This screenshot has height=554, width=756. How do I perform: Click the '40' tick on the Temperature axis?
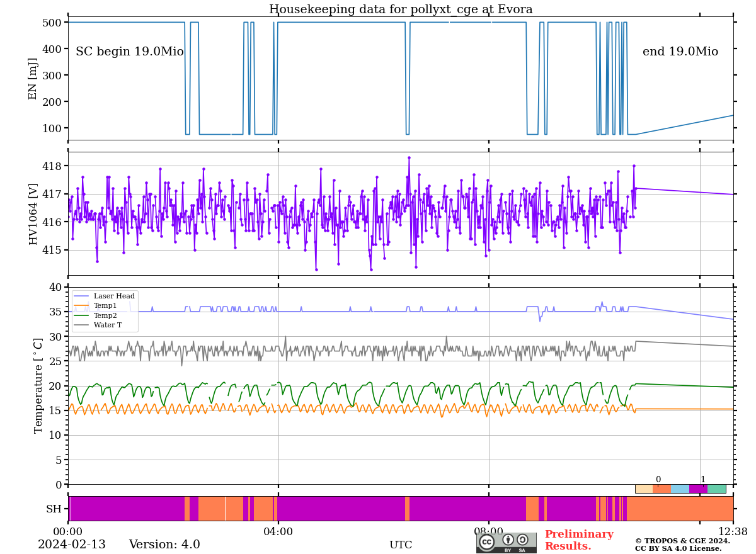55,288
